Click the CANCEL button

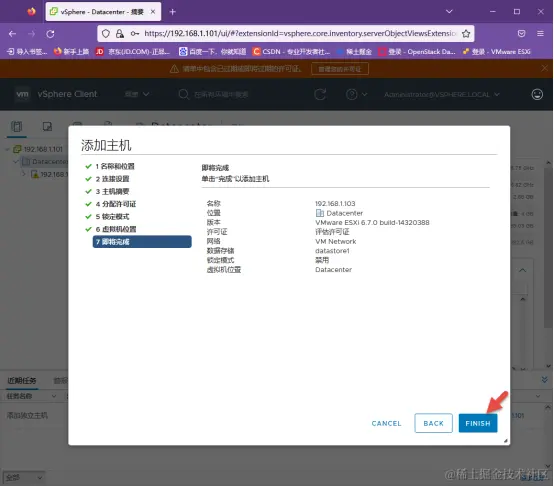(386, 423)
